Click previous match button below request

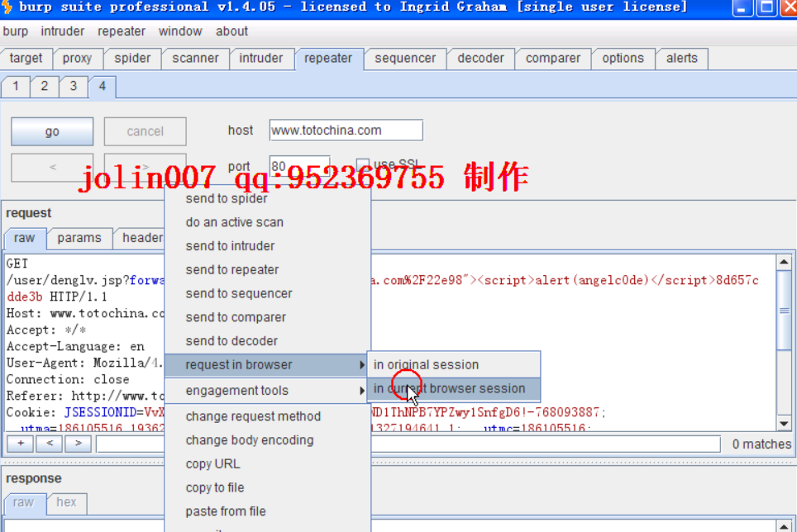pos(50,444)
